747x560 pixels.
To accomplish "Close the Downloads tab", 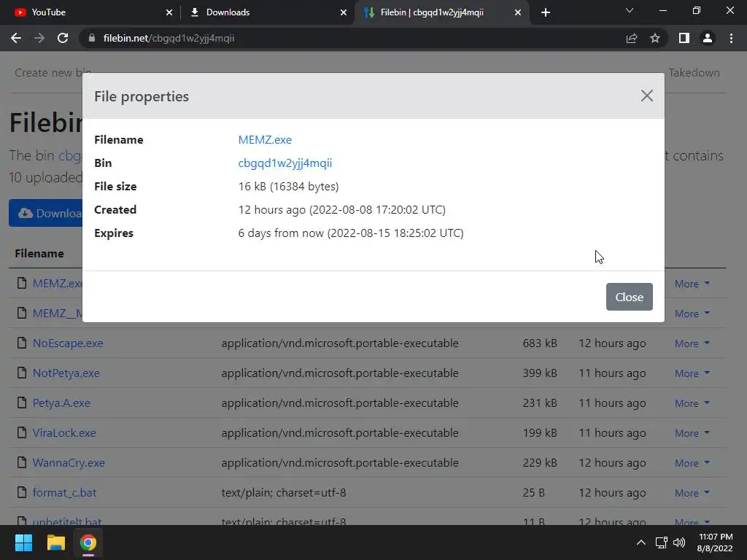I will click(x=344, y=12).
